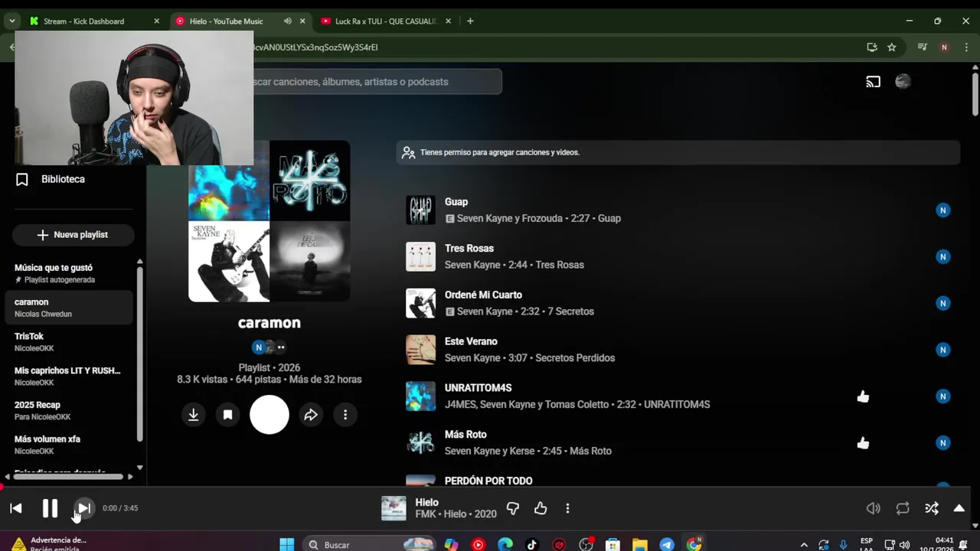Viewport: 980px width, 551px height.
Task: Open Chrome media controls icon
Action: 923,47
